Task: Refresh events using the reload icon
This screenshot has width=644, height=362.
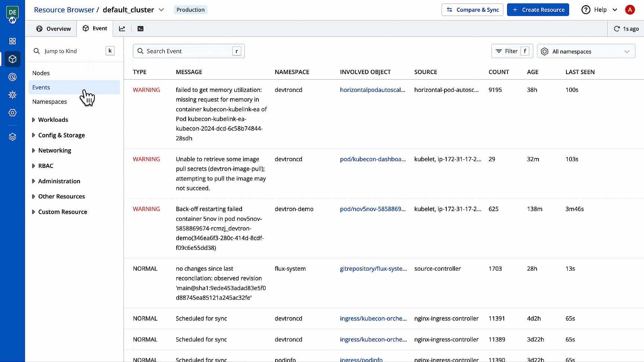Action: [617, 29]
